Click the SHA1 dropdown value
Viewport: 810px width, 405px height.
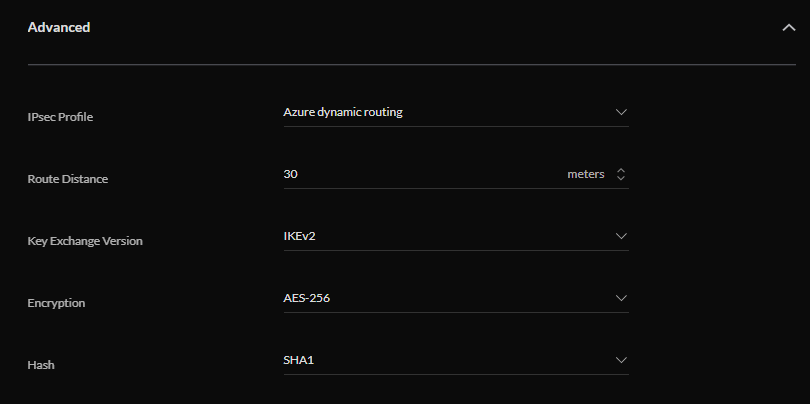click(x=300, y=360)
